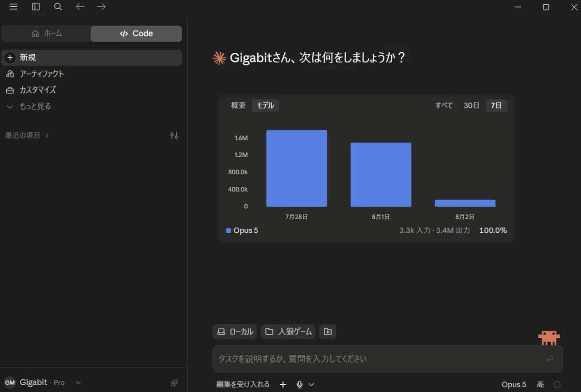
Task: Change 高 effort level
Action: click(540, 384)
